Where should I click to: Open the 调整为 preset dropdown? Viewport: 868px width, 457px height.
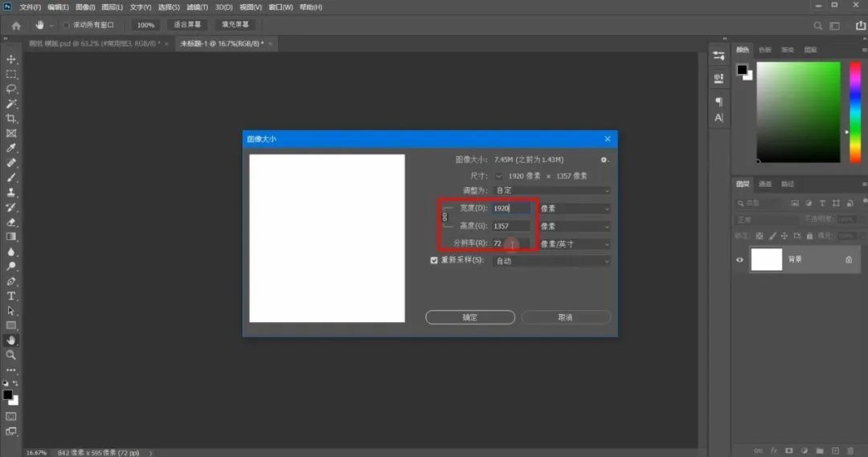(551, 190)
